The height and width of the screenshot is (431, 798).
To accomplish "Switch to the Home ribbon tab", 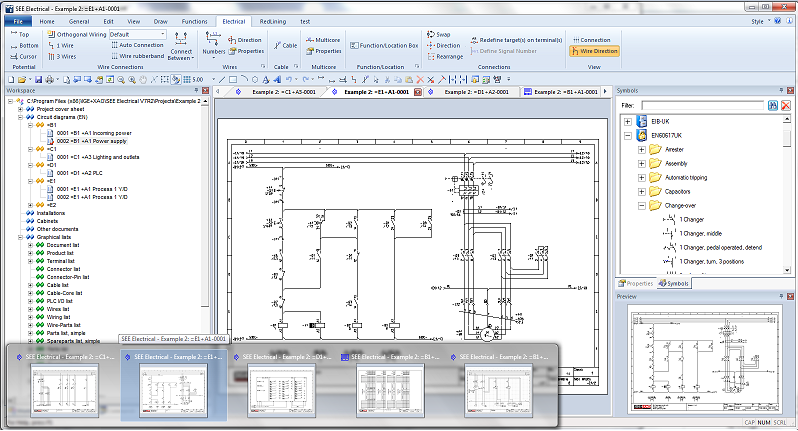I will 47,21.
